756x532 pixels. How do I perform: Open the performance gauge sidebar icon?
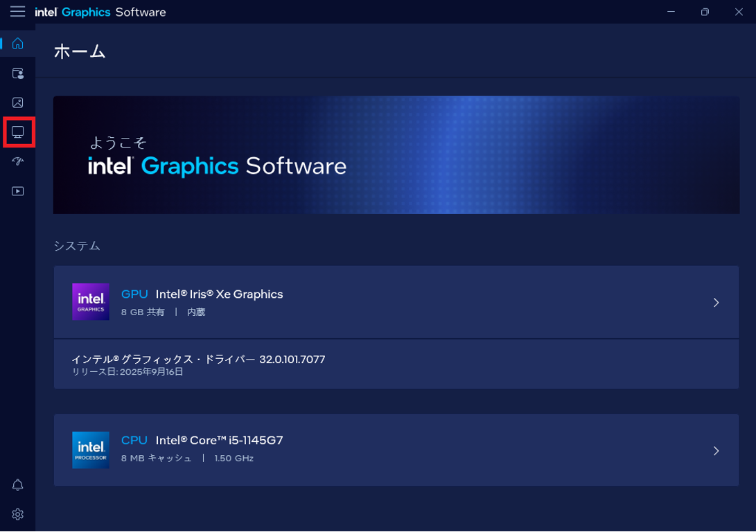pos(17,161)
